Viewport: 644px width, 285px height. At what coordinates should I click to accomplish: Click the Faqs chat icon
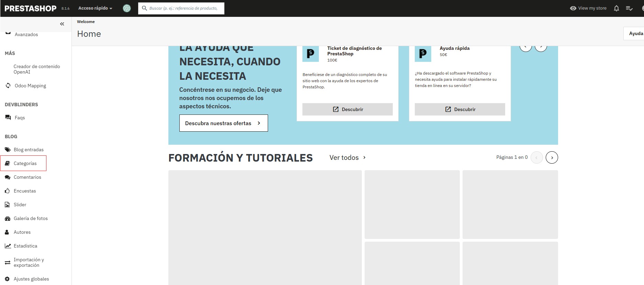[x=8, y=117]
